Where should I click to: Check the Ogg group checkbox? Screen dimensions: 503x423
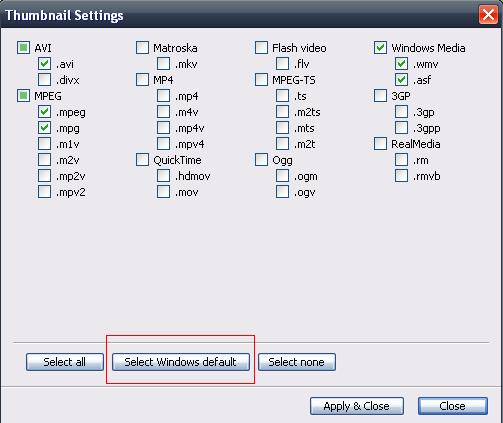pyautogui.click(x=261, y=160)
